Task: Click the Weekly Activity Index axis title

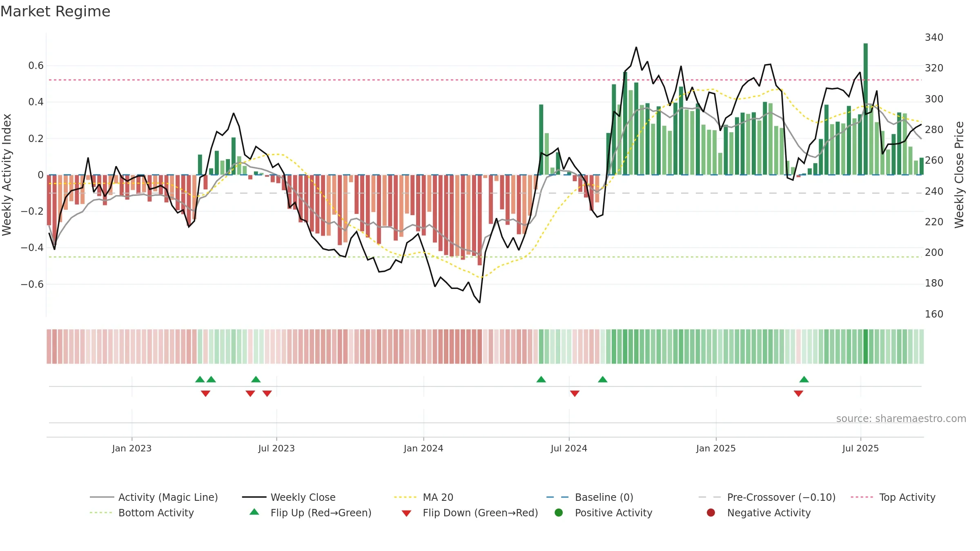Action: click(x=7, y=175)
